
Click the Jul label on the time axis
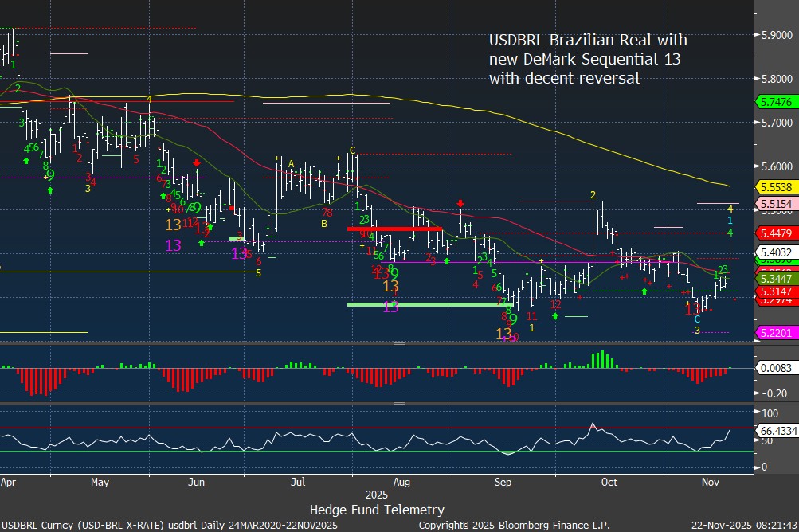coord(298,482)
